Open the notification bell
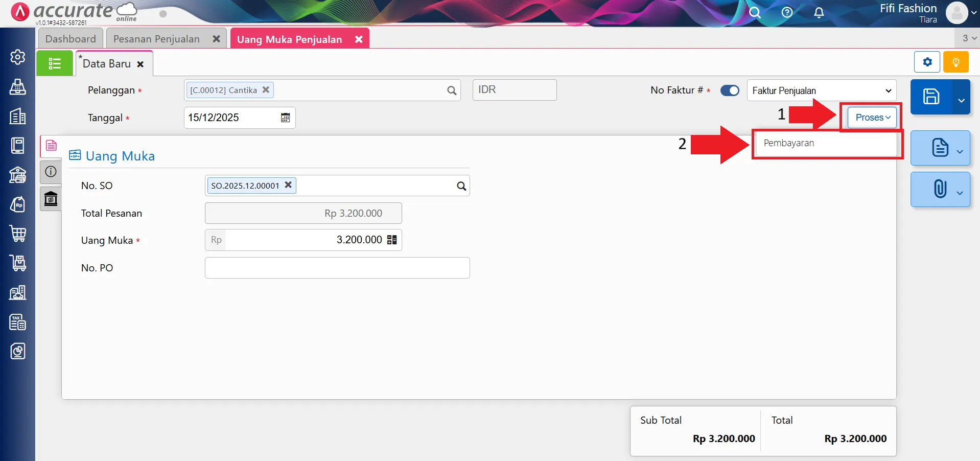This screenshot has height=461, width=980. [819, 13]
